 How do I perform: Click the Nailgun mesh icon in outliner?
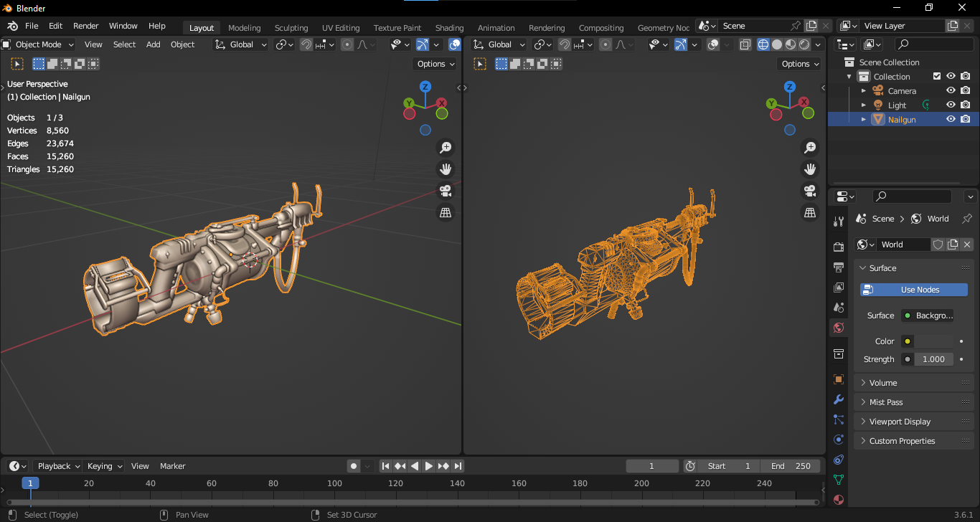click(x=878, y=120)
